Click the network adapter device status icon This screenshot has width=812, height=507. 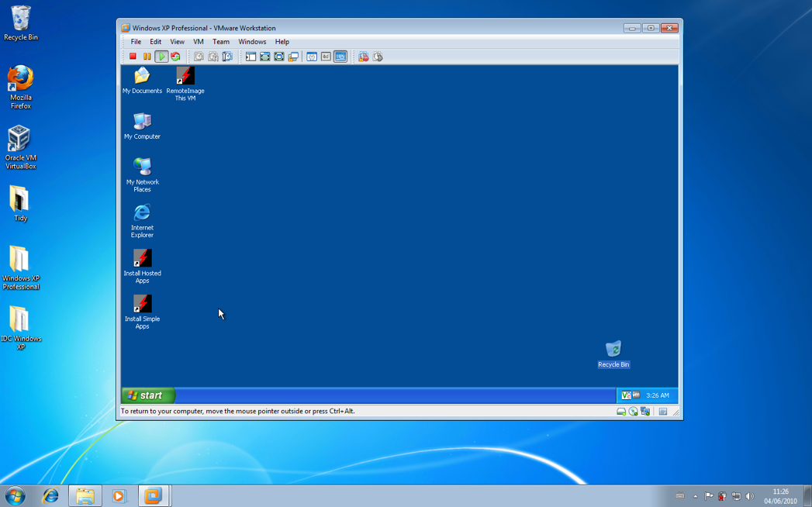(644, 411)
